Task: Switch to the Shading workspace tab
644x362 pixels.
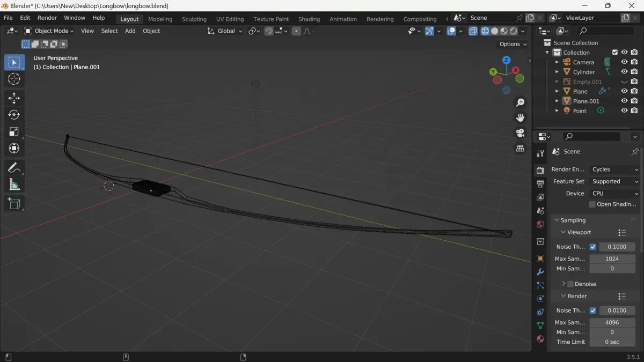Action: [x=309, y=19]
